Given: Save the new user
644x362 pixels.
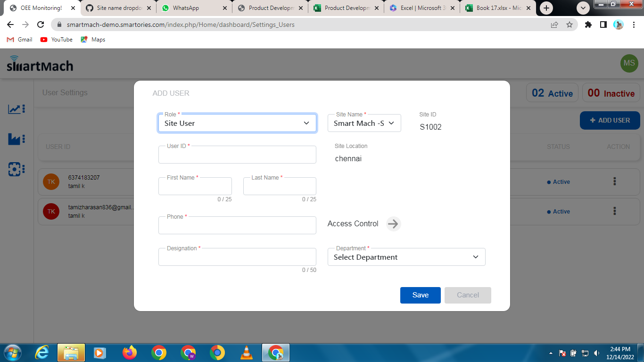Looking at the screenshot, I should click(420, 295).
